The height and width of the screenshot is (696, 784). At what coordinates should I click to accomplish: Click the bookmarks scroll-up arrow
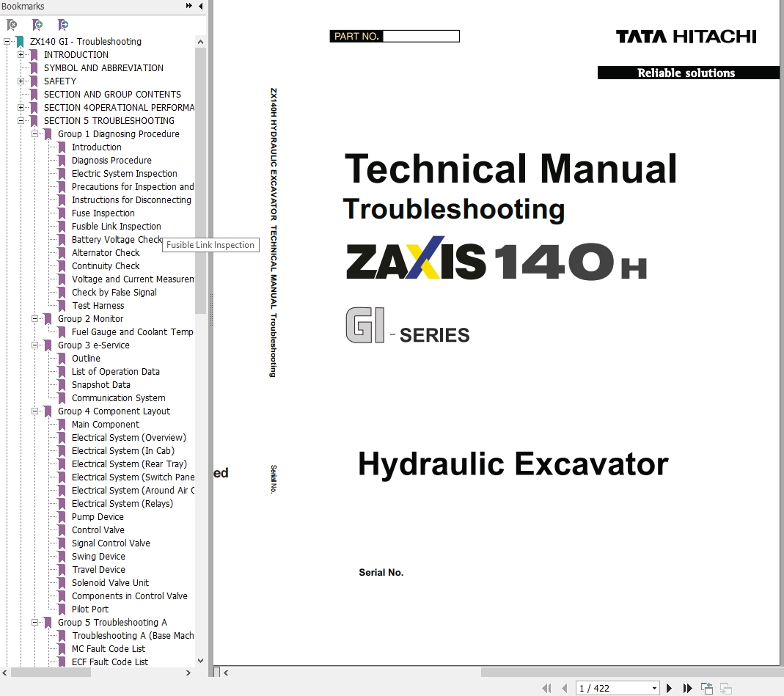coord(200,42)
